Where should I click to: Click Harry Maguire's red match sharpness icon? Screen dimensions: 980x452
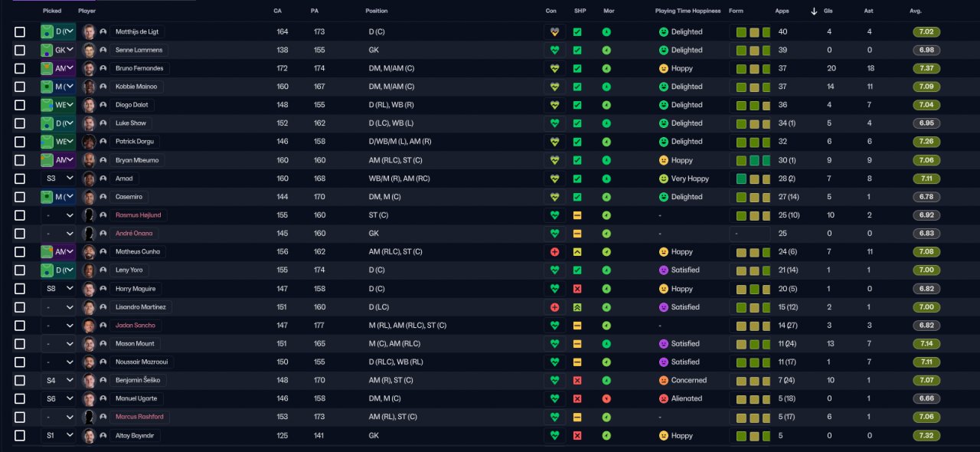point(577,289)
